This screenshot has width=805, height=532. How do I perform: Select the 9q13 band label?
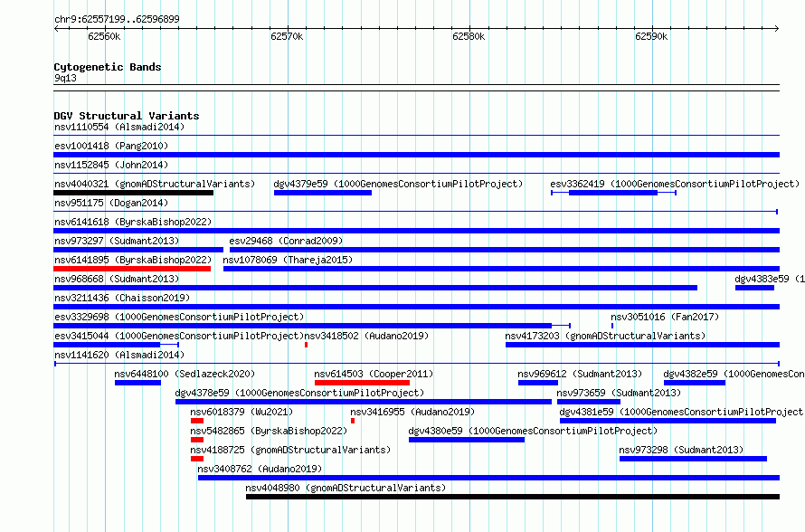66,78
